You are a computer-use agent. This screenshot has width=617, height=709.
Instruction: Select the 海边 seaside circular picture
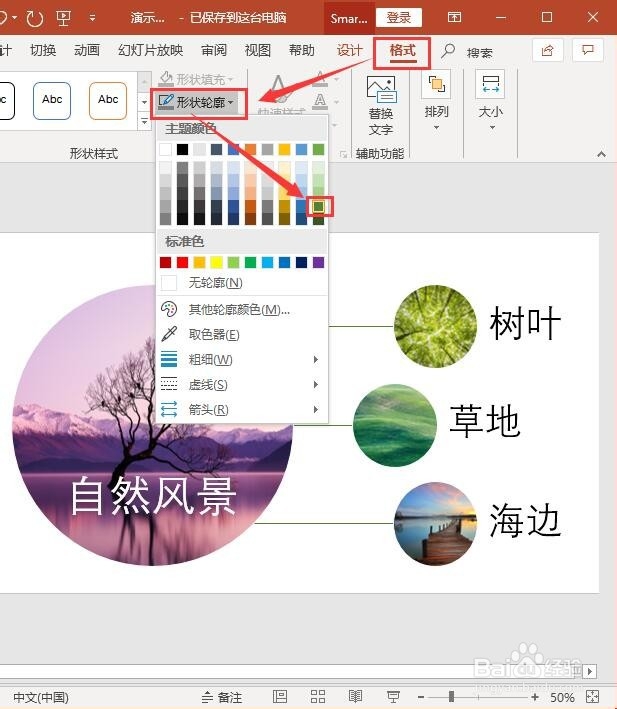435,524
